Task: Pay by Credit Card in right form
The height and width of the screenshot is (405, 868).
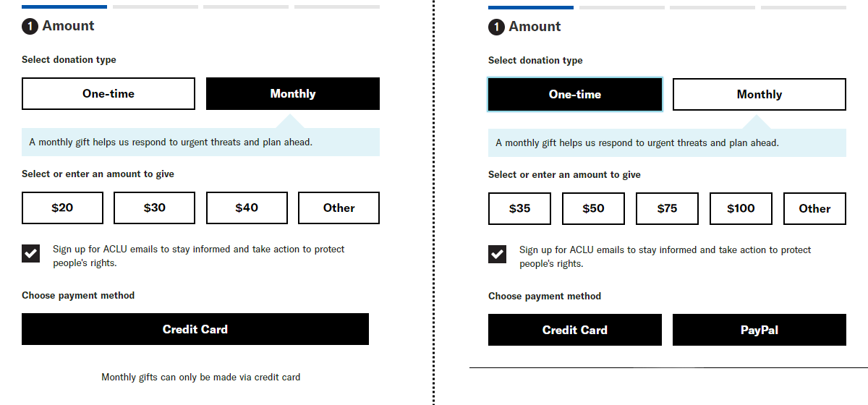Action: pos(575,330)
